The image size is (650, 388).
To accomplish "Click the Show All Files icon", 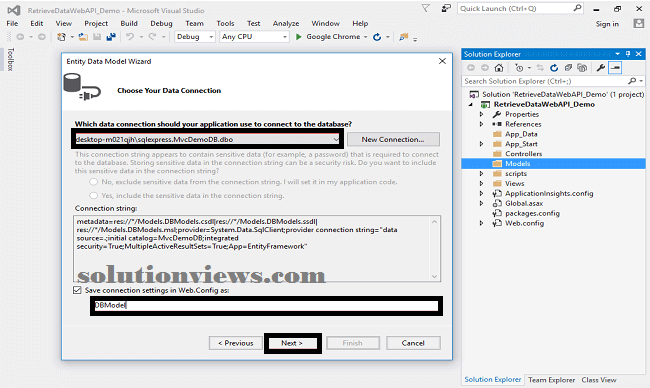I will [x=582, y=68].
